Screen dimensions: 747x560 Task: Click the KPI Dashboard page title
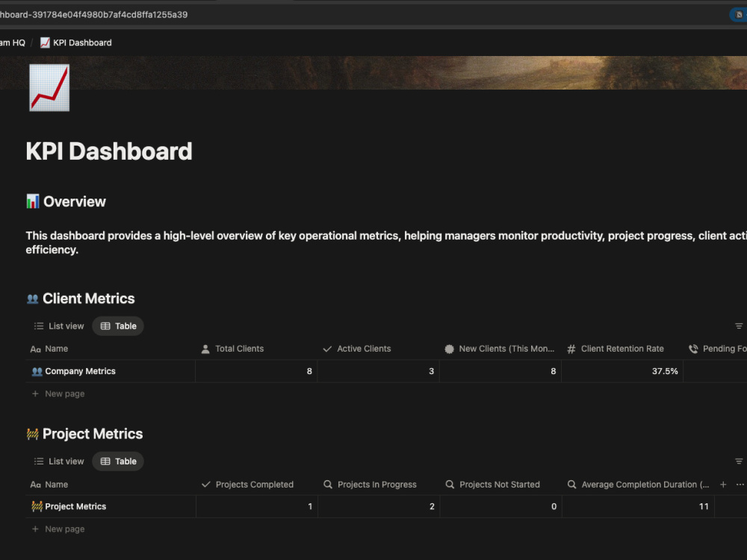point(109,152)
